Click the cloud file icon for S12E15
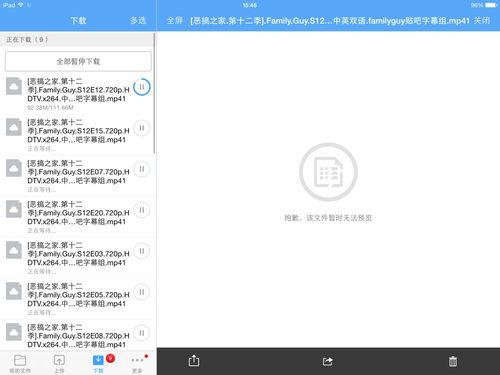The image size is (500, 375). pyautogui.click(x=14, y=127)
